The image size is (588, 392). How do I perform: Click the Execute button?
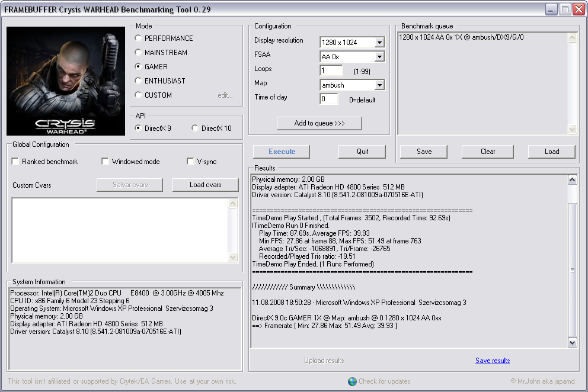(282, 152)
